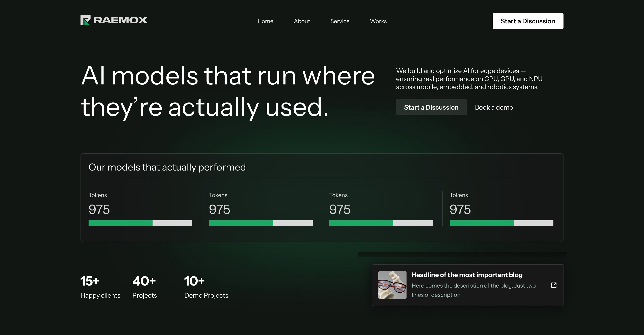Image resolution: width=644 pixels, height=335 pixels.
Task: Click the Book a demo link
Action: tap(494, 107)
